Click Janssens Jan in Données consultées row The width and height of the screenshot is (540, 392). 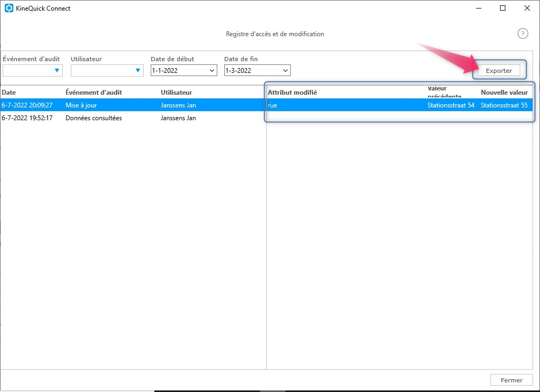pyautogui.click(x=178, y=118)
